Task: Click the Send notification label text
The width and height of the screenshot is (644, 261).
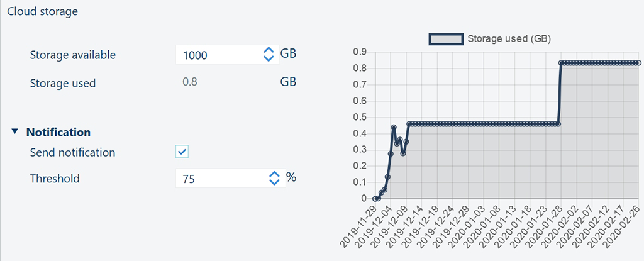Action: pos(72,152)
